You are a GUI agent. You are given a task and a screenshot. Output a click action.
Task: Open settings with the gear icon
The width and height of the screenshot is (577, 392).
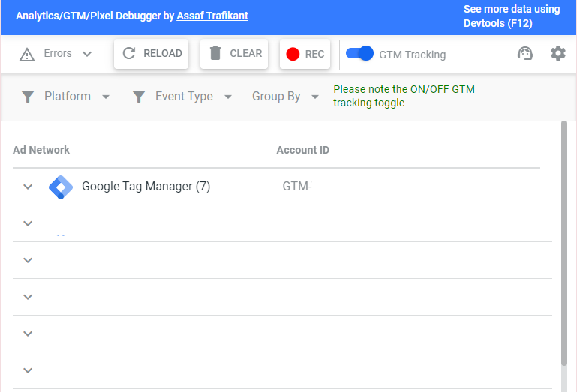point(557,54)
